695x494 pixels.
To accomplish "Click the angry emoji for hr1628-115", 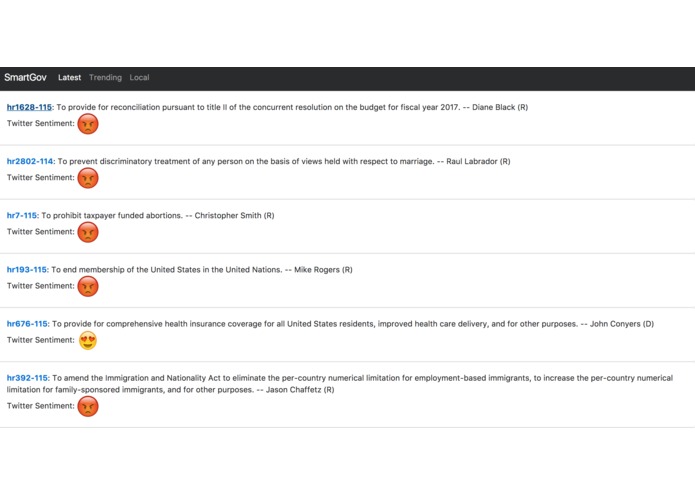I will (88, 124).
